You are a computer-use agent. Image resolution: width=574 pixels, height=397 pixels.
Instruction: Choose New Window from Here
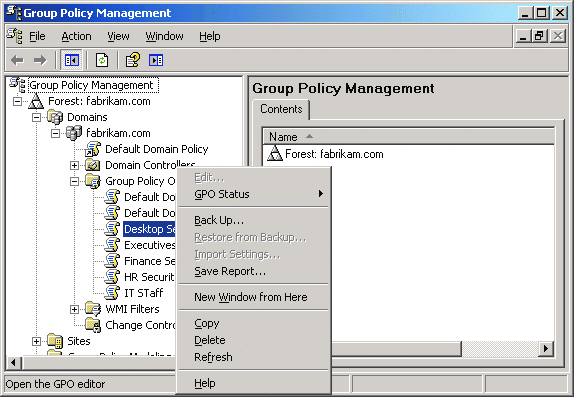point(254,297)
